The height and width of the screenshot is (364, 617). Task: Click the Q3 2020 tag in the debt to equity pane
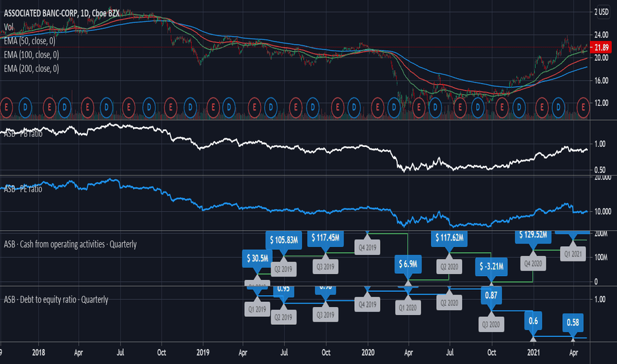491,325
